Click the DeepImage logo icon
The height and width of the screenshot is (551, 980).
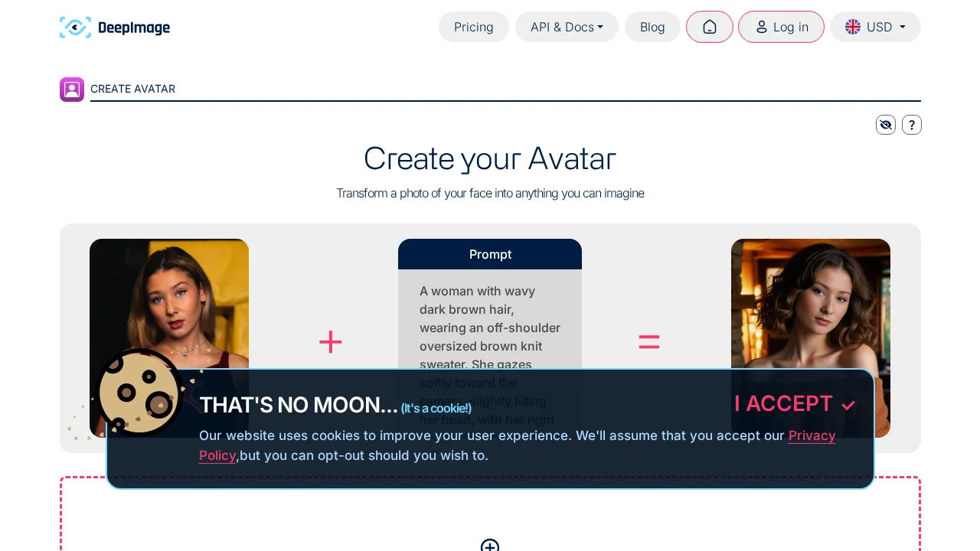[75, 27]
